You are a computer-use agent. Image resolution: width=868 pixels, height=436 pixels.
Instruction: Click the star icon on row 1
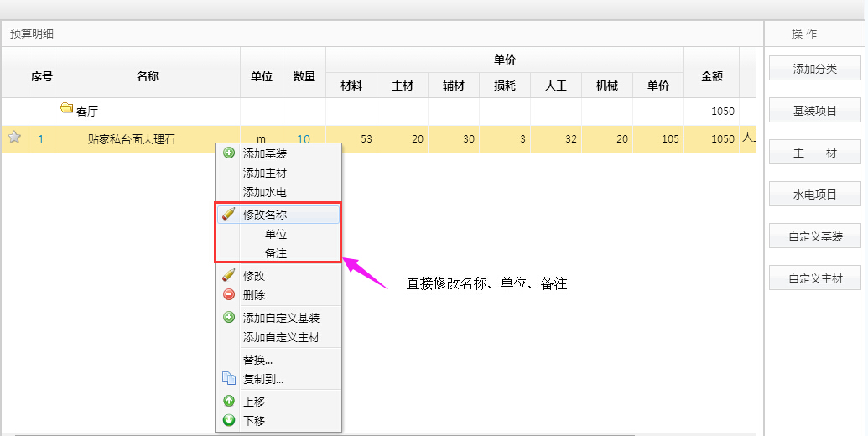coord(14,138)
